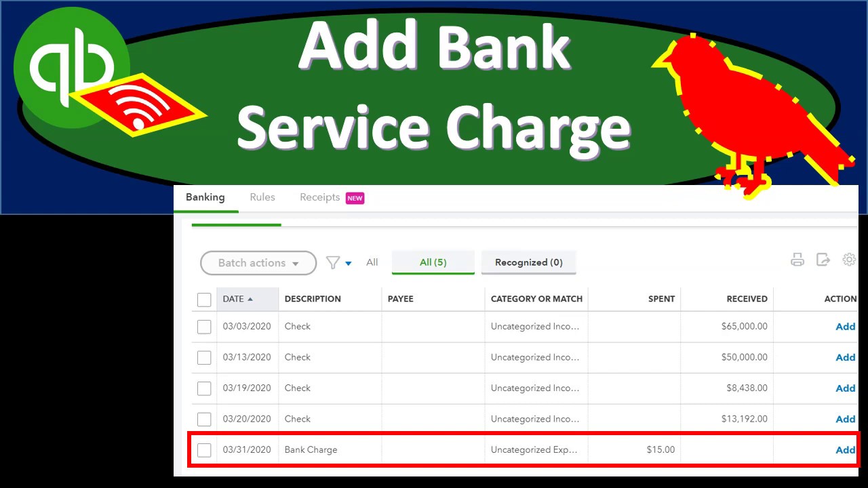Click the Check description in 03/19/2020 row

coord(297,388)
